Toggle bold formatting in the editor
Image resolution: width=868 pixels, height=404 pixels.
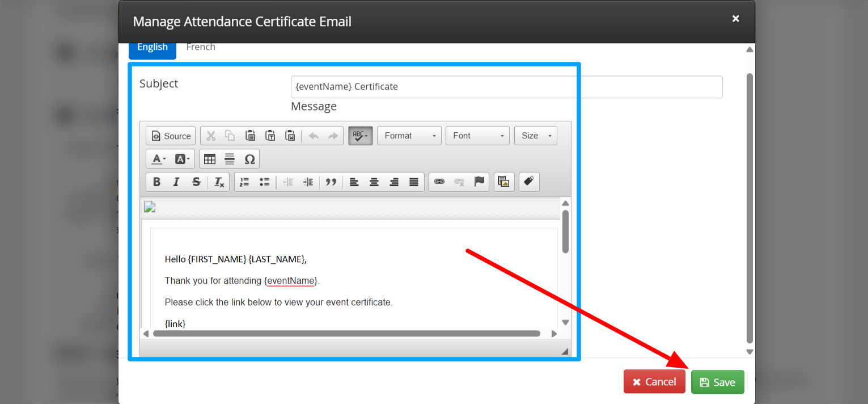point(157,182)
